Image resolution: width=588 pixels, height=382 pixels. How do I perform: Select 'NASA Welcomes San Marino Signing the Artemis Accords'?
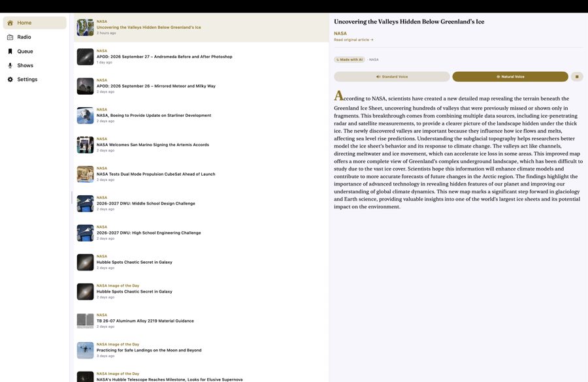tap(153, 145)
